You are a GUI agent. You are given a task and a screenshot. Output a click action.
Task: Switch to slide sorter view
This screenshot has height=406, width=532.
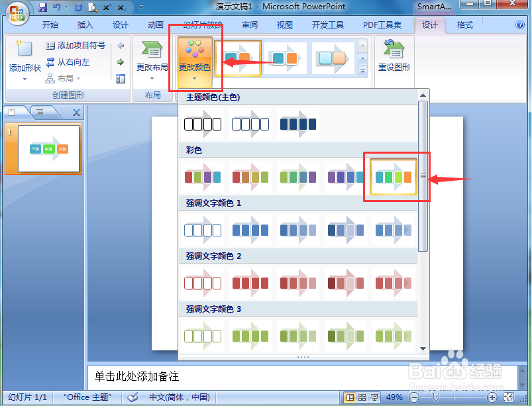pos(362,397)
